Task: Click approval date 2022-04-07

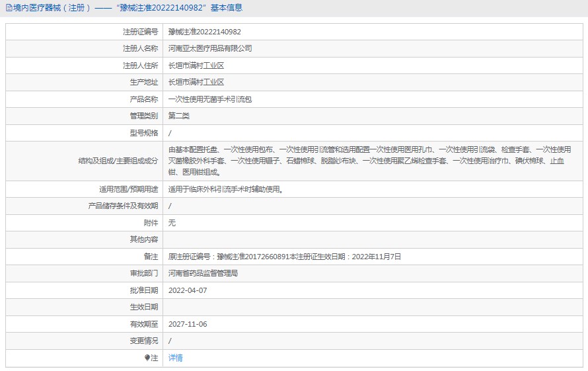Action: coord(188,290)
